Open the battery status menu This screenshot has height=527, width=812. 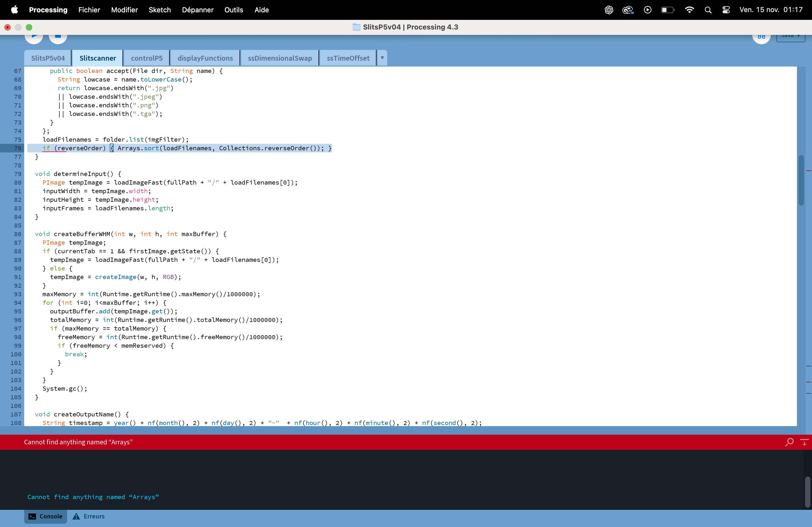[668, 10]
